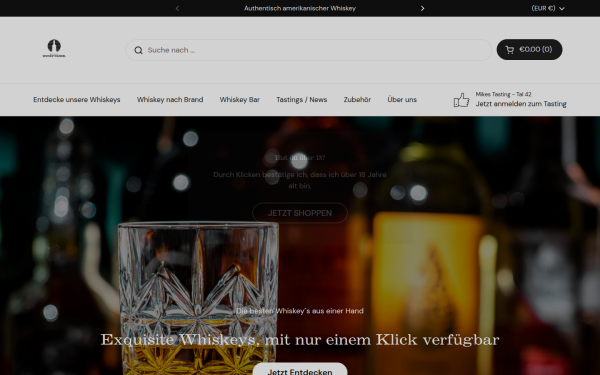Click the search magnifier icon
600x375 pixels.
(138, 50)
